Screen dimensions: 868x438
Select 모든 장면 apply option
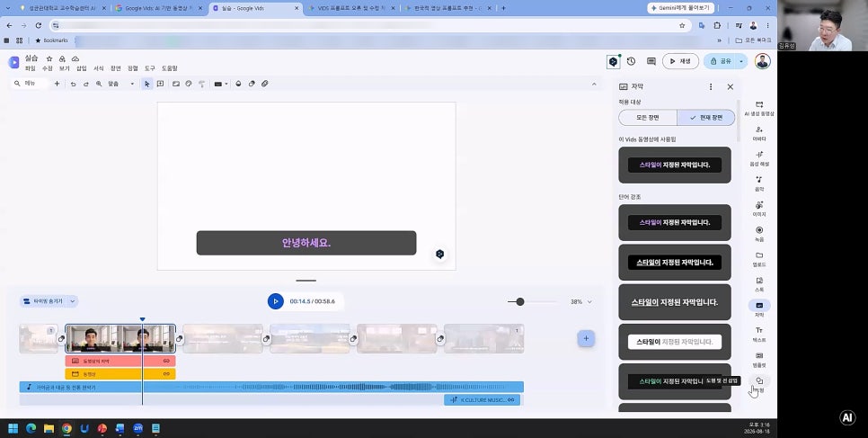click(x=648, y=118)
